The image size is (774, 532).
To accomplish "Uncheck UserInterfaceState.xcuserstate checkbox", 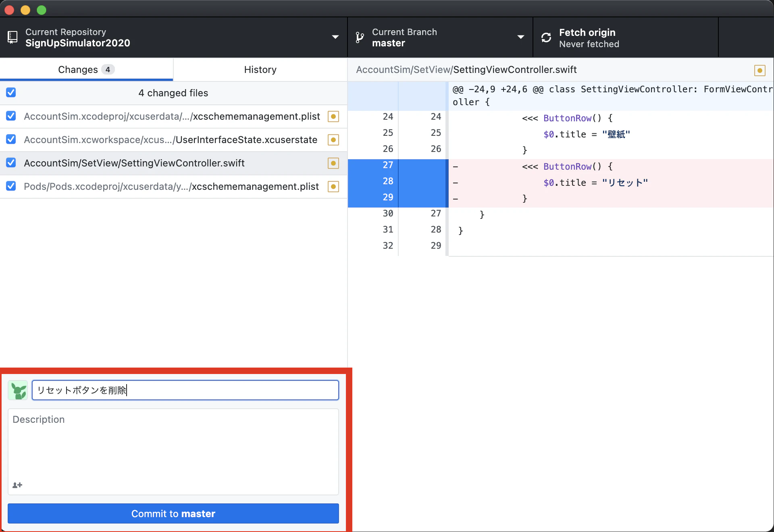I will pyautogui.click(x=11, y=139).
